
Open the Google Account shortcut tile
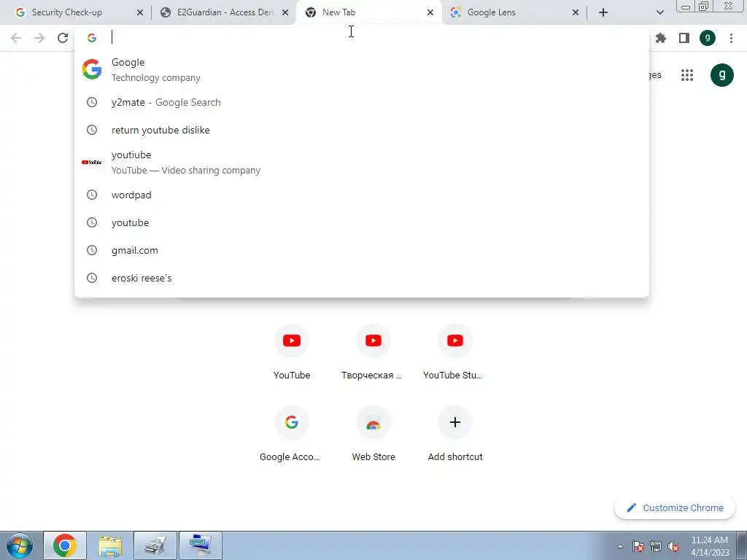(292, 433)
